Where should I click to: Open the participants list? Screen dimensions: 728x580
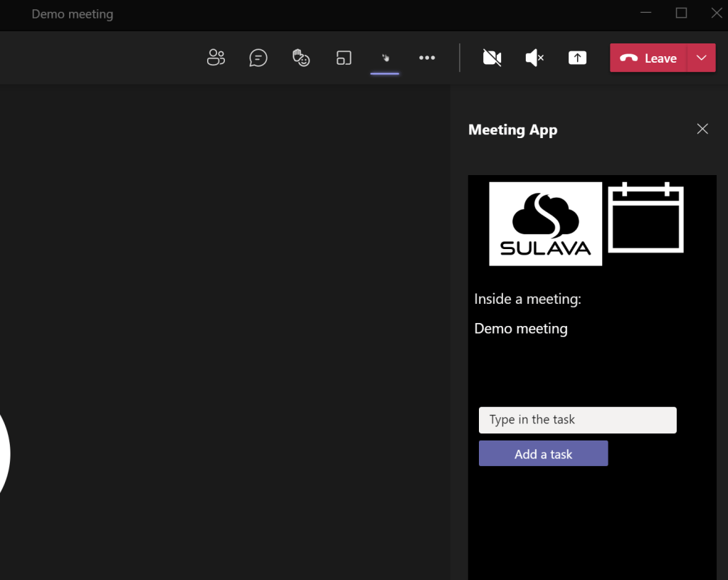pos(216,58)
